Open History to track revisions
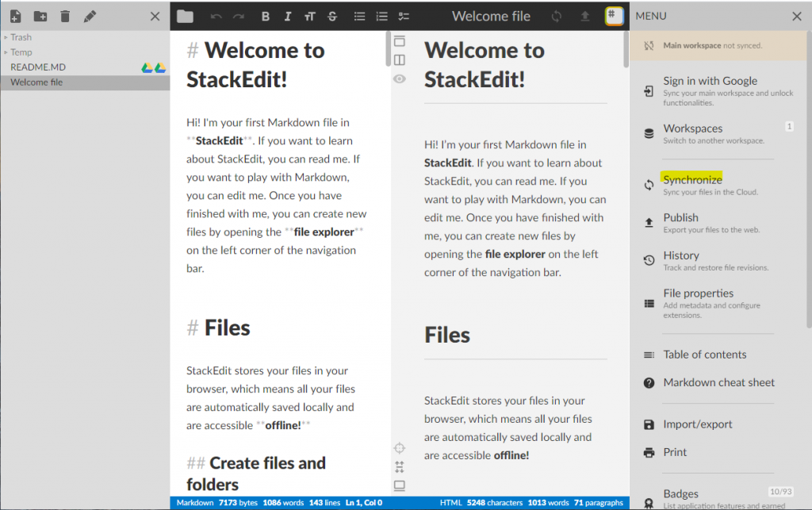Screen dimensions: 812x510 718,260
